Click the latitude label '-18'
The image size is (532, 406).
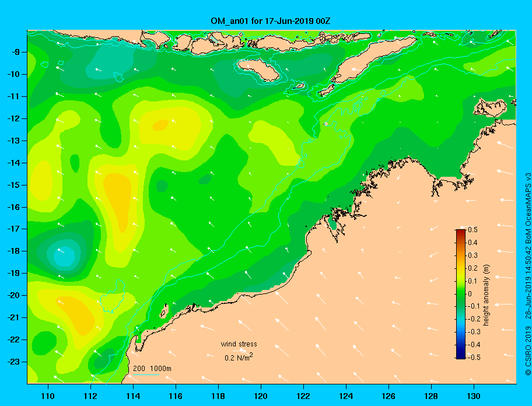pos(13,251)
